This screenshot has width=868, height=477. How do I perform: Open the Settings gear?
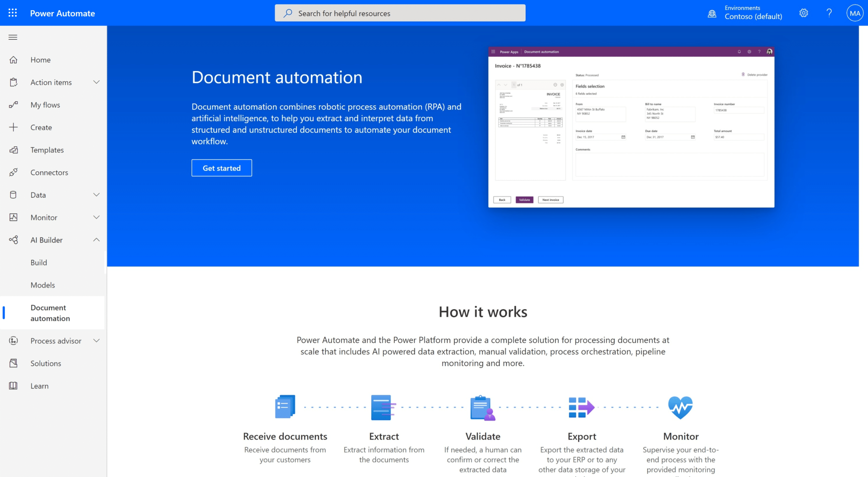pos(804,13)
